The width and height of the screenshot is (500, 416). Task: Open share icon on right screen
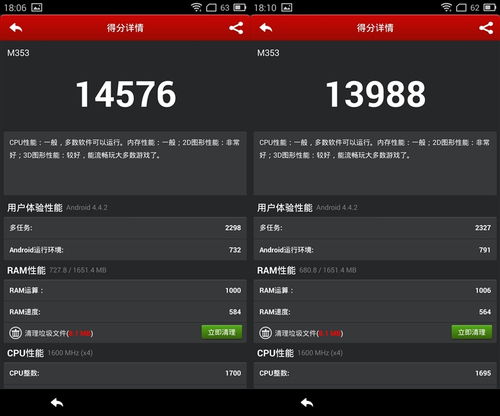pos(486,28)
